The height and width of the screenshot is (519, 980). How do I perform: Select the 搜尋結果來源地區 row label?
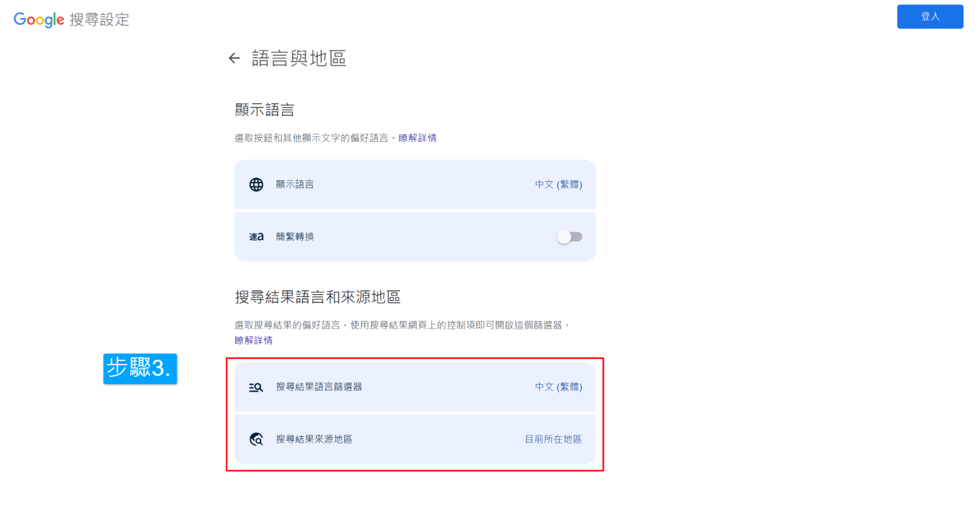point(314,439)
